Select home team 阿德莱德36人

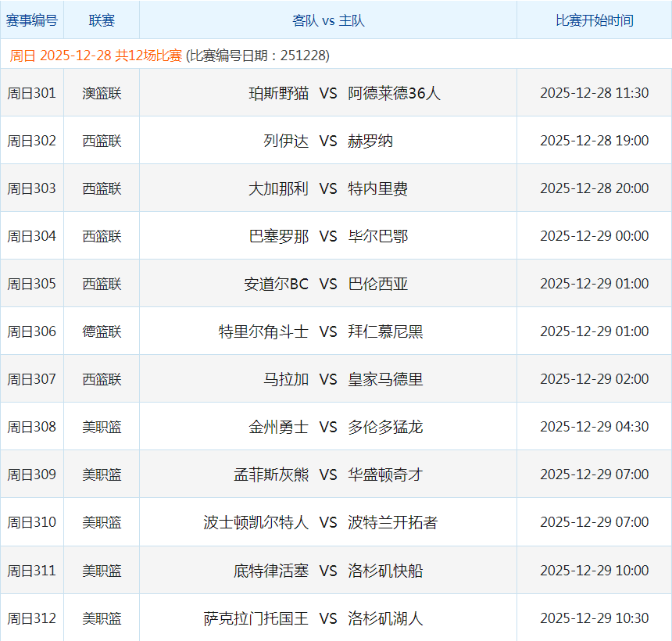pyautogui.click(x=395, y=93)
